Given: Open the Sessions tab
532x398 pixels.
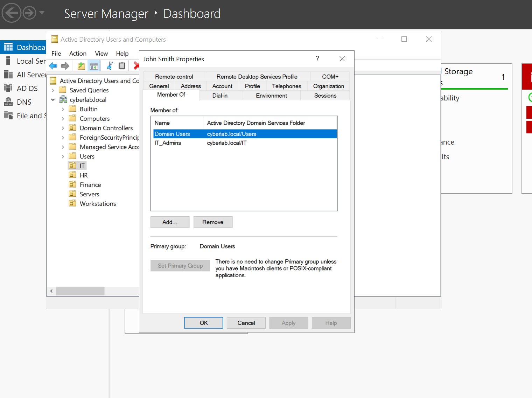Looking at the screenshot, I should coord(325,96).
